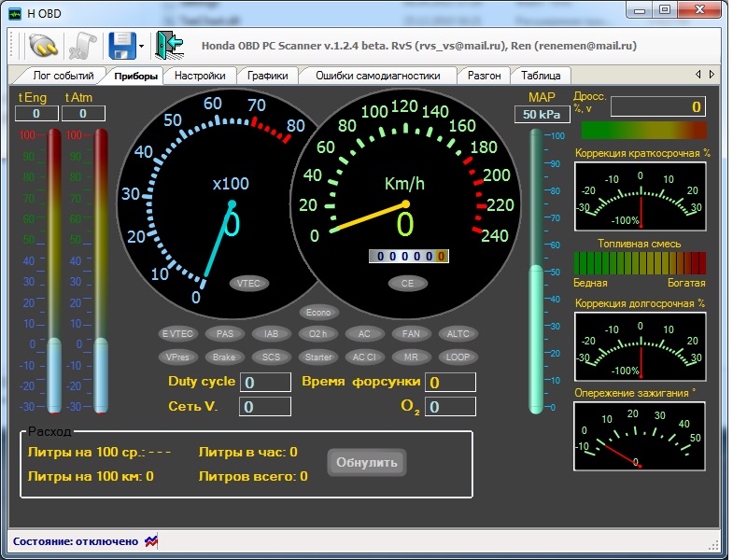The height and width of the screenshot is (560, 747).
Task: Open the Таблица tab
Action: coord(541,76)
